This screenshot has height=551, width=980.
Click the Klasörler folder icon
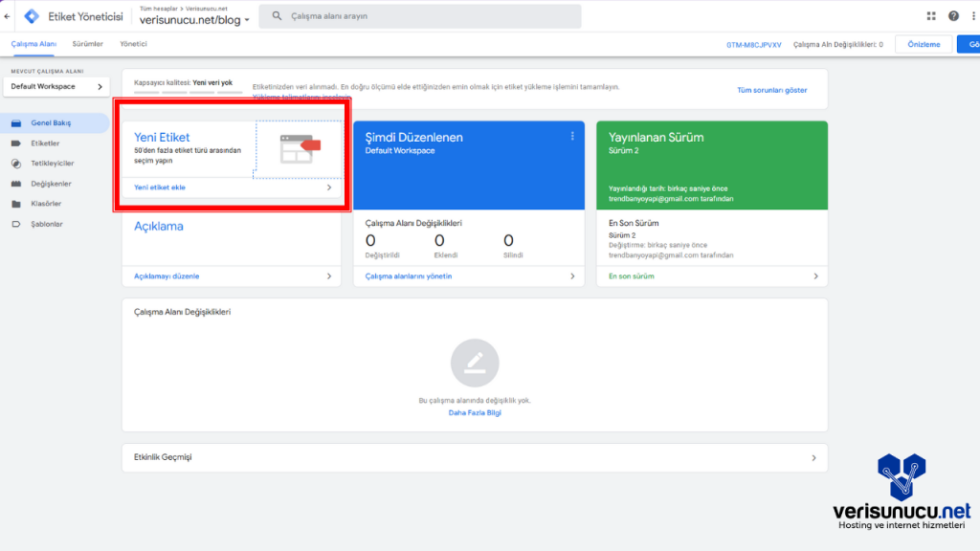[x=16, y=204]
